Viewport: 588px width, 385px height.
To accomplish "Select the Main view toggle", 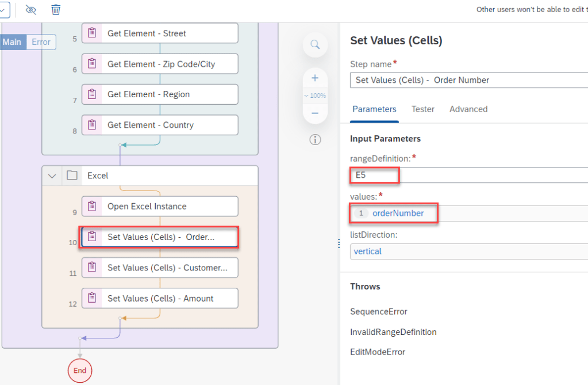I will [13, 42].
